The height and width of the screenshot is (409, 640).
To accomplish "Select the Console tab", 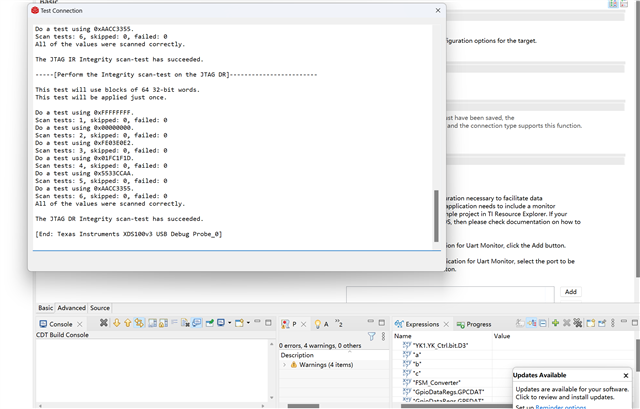I will click(60, 324).
